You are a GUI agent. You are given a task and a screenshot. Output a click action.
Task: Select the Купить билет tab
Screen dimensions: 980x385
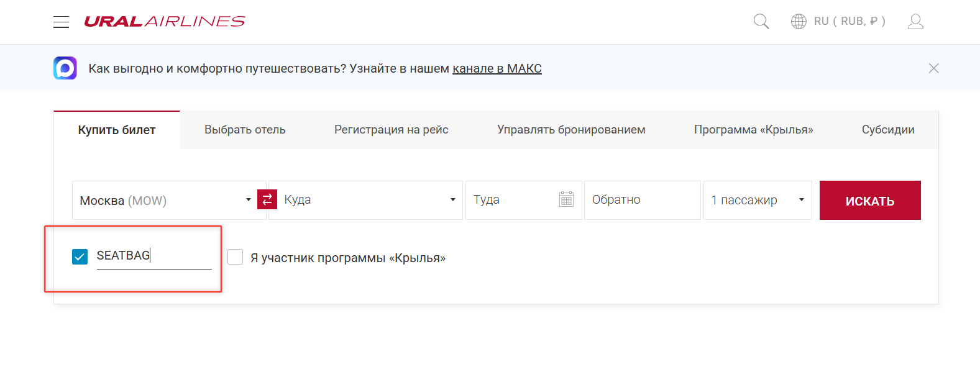point(117,130)
